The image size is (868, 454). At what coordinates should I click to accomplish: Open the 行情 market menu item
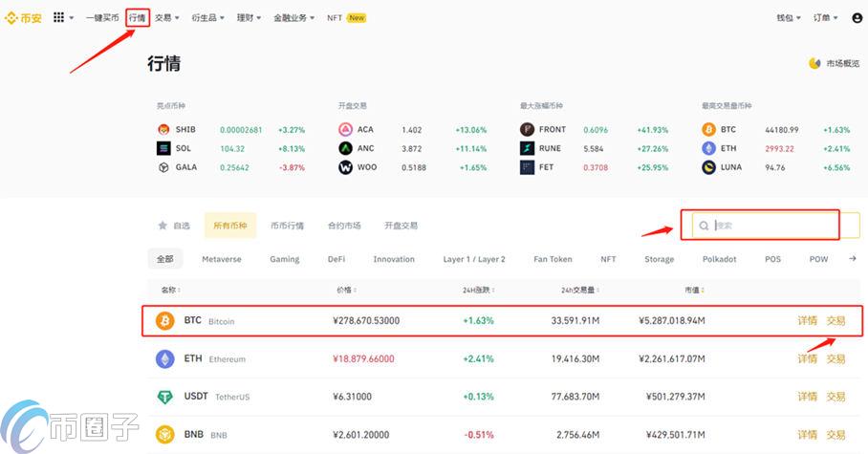138,17
